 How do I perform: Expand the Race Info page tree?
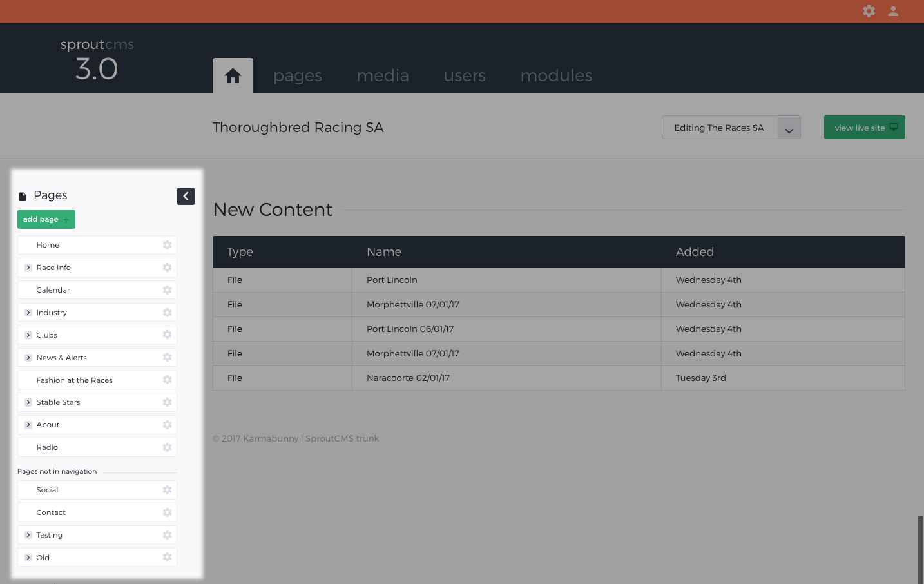coord(28,268)
